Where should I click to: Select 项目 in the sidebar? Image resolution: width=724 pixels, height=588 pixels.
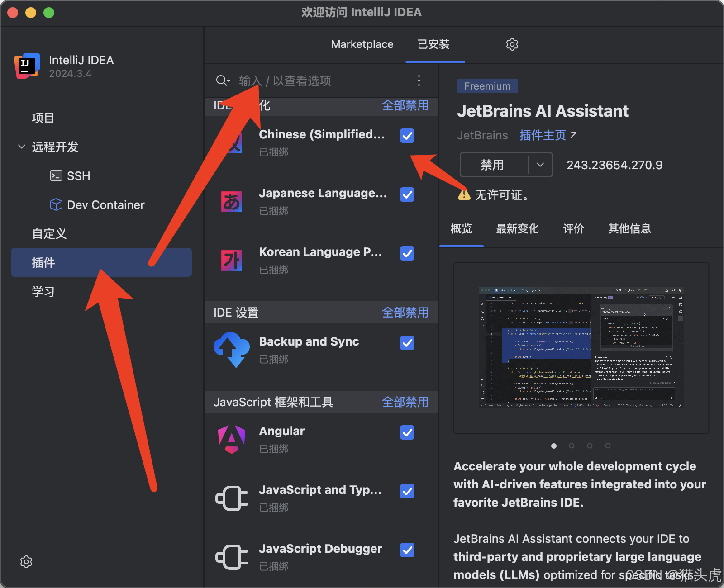[x=43, y=118]
